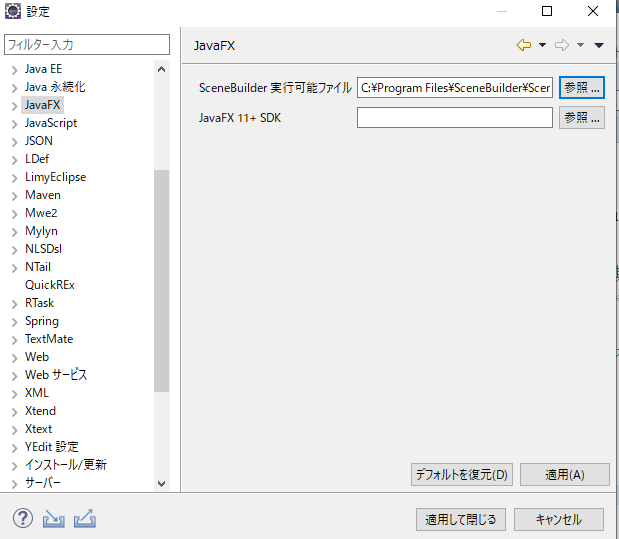
Task: Maximize the 設定 window
Action: pyautogui.click(x=547, y=11)
